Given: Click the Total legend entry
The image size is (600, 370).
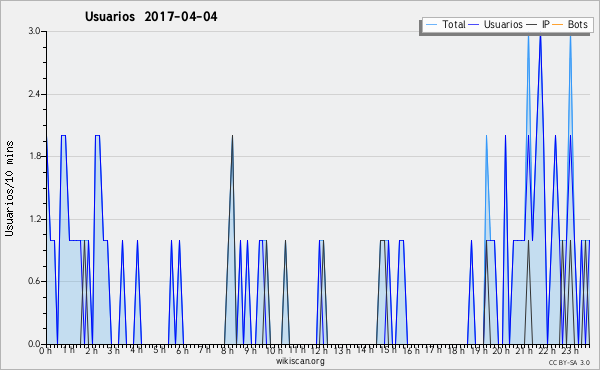Looking at the screenshot, I should pyautogui.click(x=445, y=24).
